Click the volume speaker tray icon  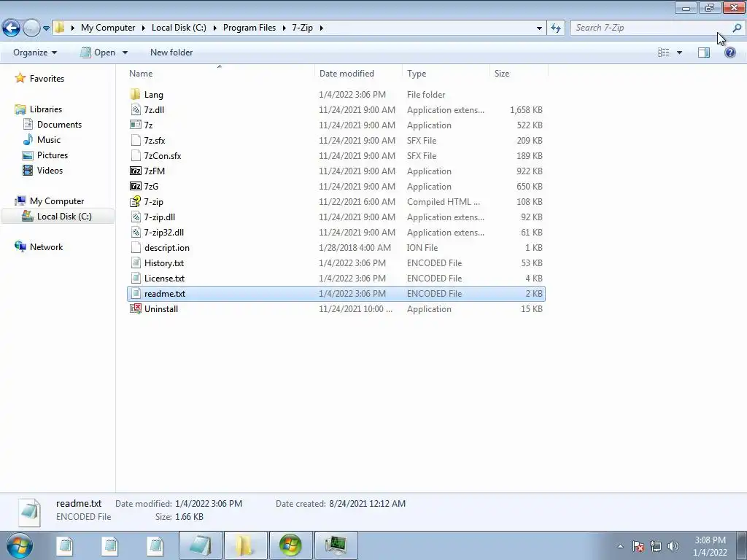tap(673, 546)
